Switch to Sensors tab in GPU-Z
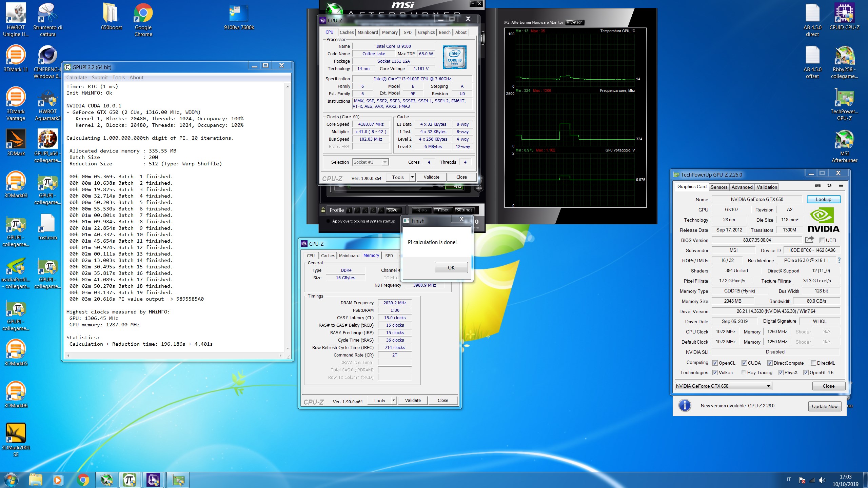 [x=719, y=187]
